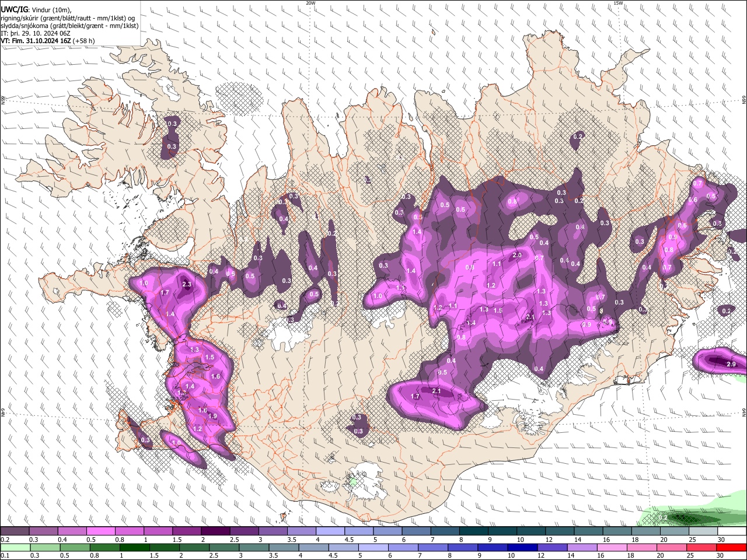Click the 0.5–0.8 medium green rain swatch
The height and width of the screenshot is (560, 747).
(x=75, y=547)
